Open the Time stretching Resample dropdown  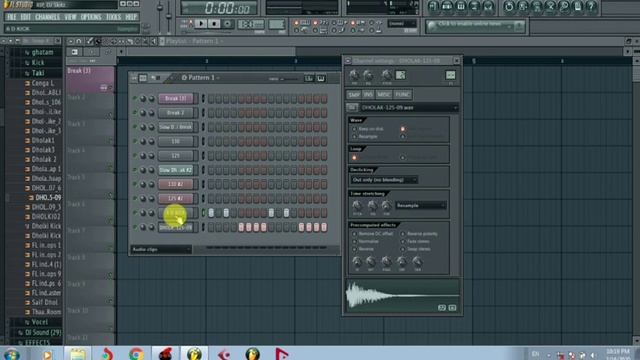pos(420,205)
